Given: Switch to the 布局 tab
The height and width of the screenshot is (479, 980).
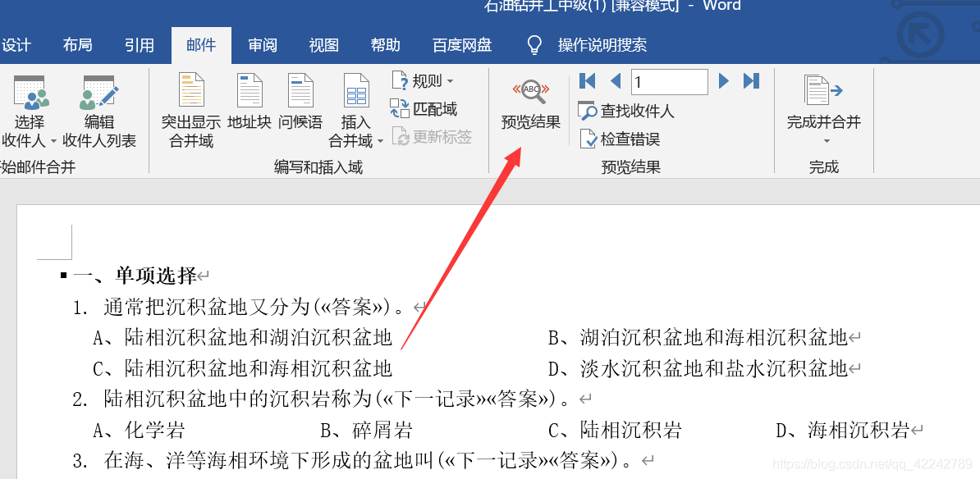Looking at the screenshot, I should (x=77, y=45).
